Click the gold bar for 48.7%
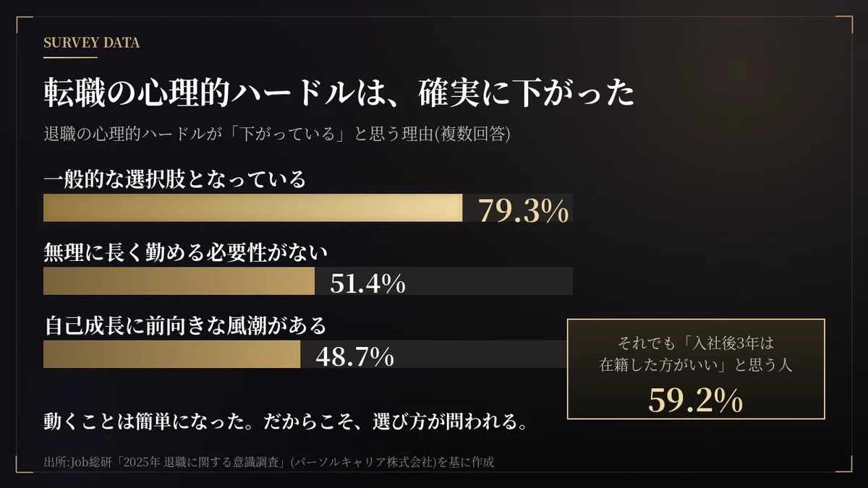 (172, 354)
